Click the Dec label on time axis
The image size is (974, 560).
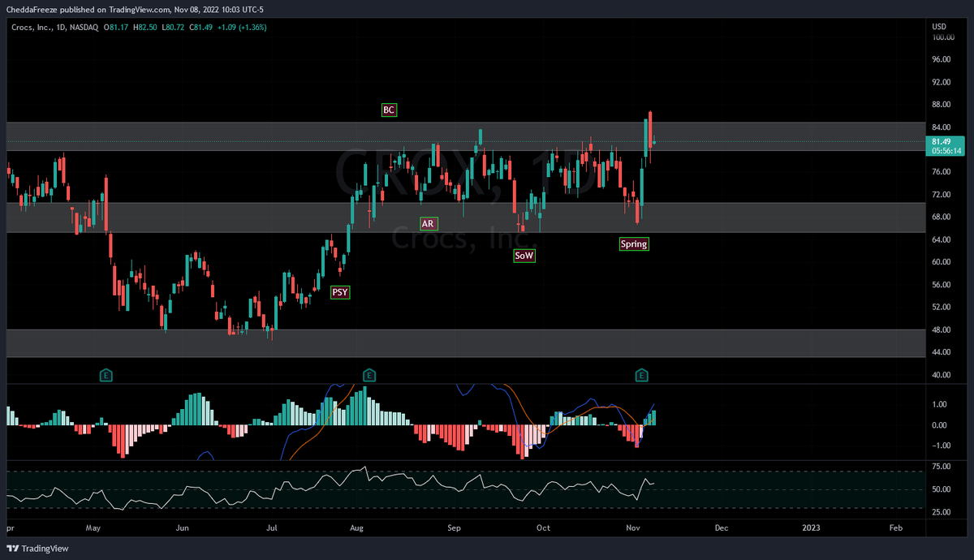(720, 528)
